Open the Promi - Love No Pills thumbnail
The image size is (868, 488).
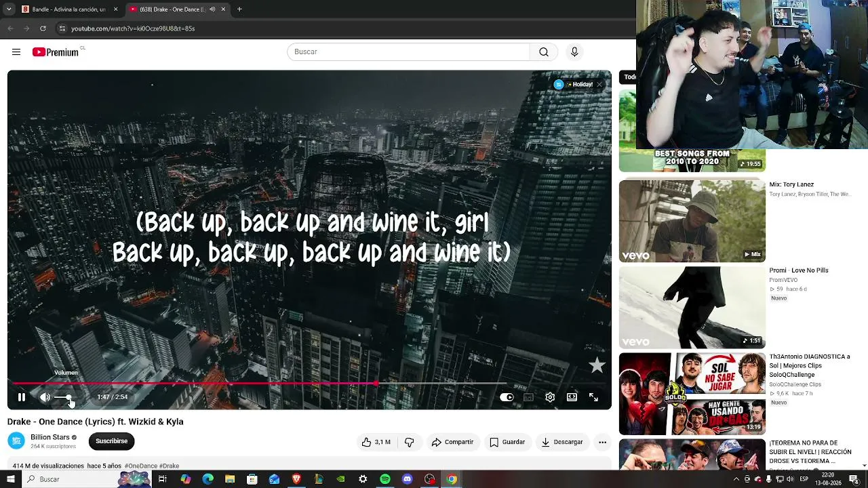point(692,307)
